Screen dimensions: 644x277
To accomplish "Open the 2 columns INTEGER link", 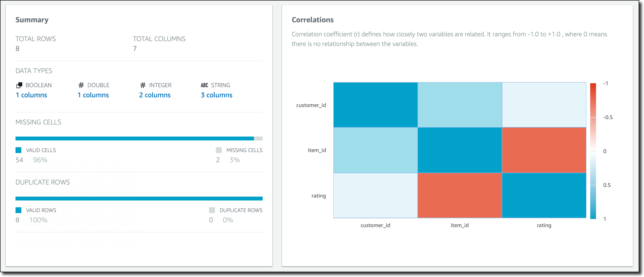I will [155, 95].
